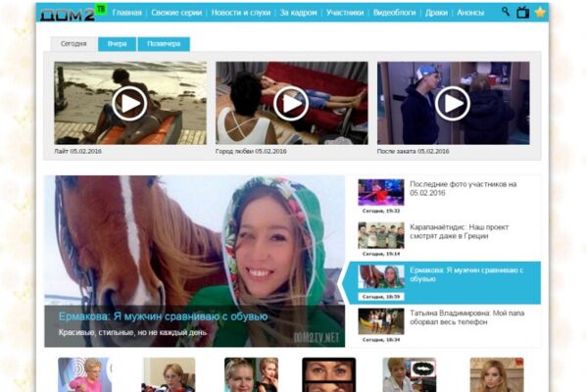Open bottom thumbnail of woman in pink jacket
This screenshot has width=588, height=392.
click(85, 374)
